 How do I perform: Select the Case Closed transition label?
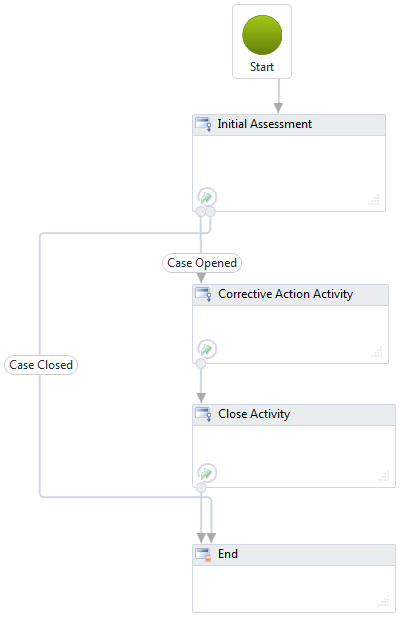point(41,365)
